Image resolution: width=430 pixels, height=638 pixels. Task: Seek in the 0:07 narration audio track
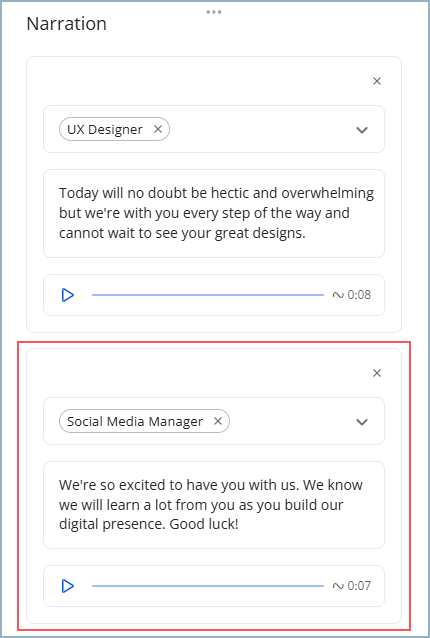(x=208, y=586)
